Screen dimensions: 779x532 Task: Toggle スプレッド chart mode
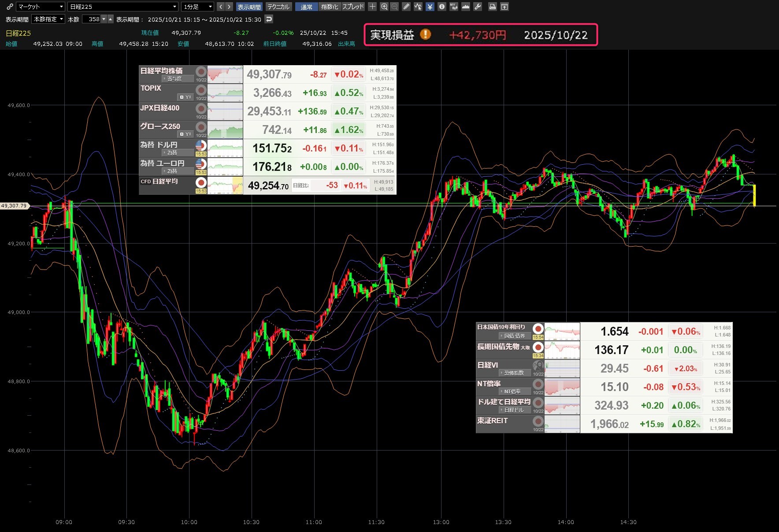coord(353,7)
